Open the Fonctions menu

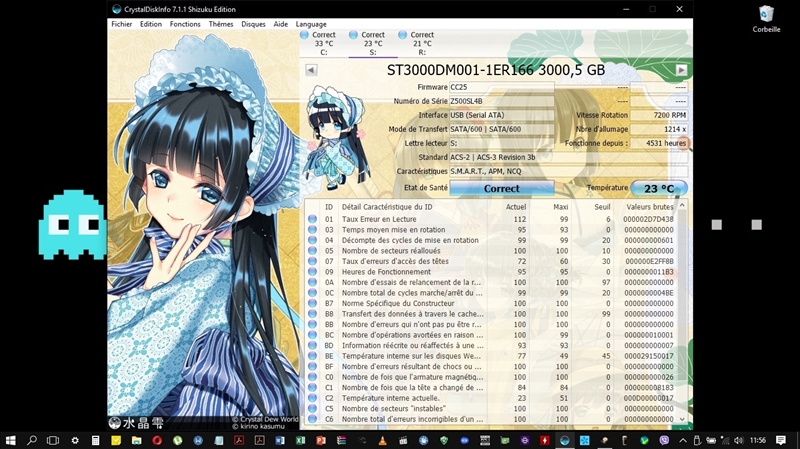(x=185, y=24)
